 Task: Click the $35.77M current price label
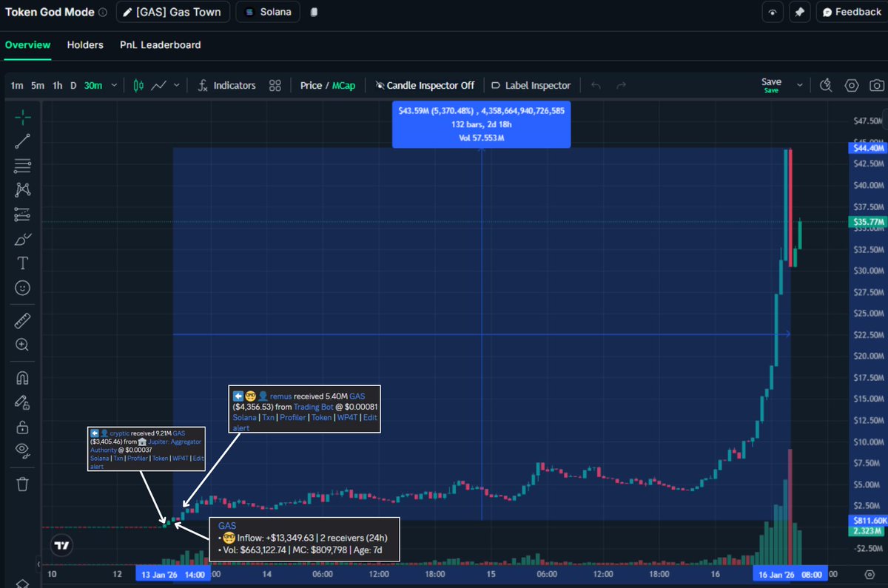point(868,222)
